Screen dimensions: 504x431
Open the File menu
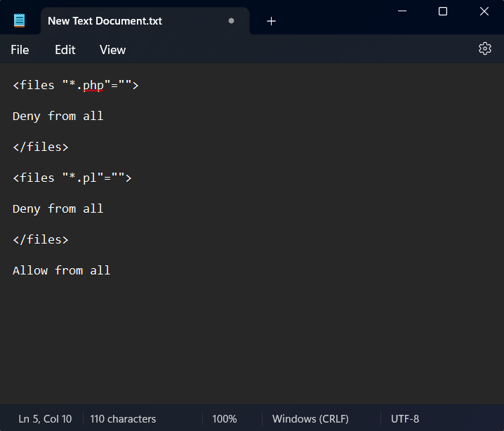[20, 50]
